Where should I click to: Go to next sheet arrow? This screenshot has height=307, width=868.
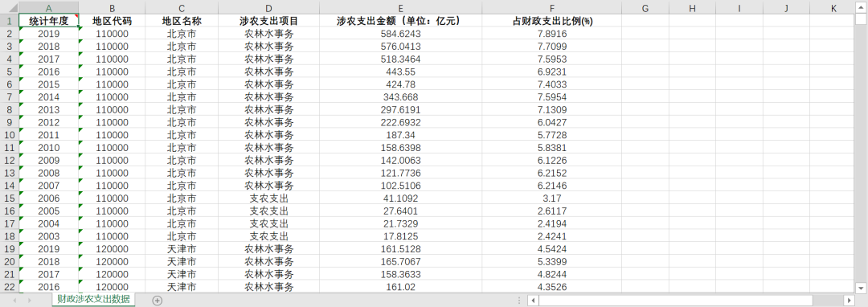point(29,301)
